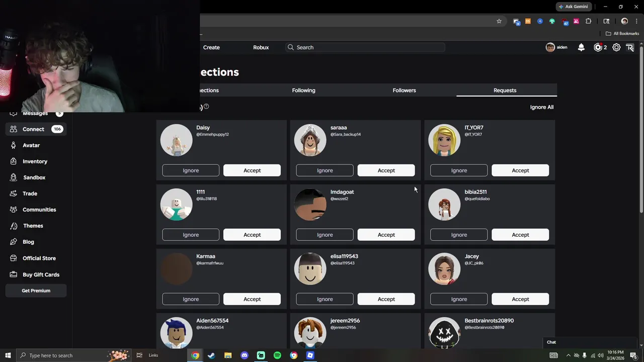
Task: Open the Official Store sidebar item
Action: click(x=39, y=258)
